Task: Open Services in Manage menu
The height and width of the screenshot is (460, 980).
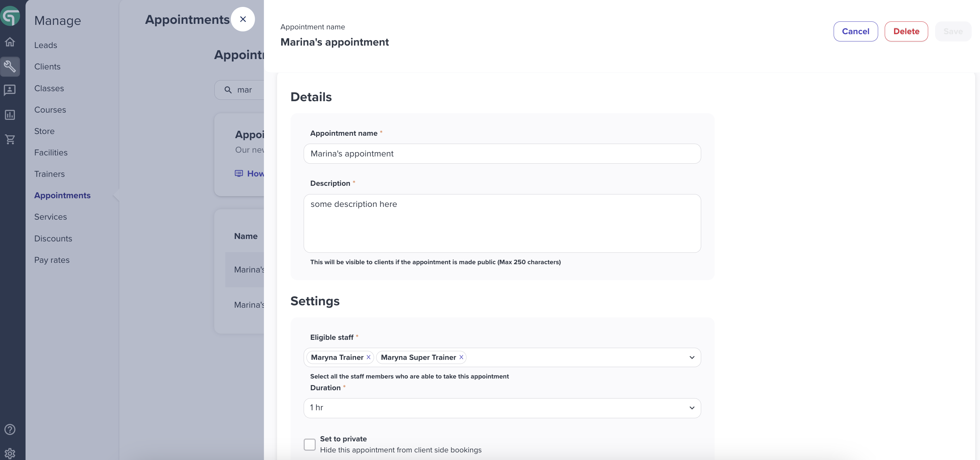Action: [x=51, y=217]
